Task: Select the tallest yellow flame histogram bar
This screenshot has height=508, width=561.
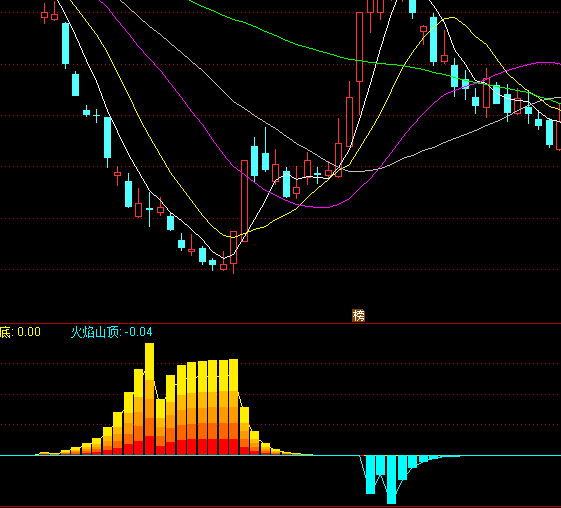Action: click(x=150, y=399)
